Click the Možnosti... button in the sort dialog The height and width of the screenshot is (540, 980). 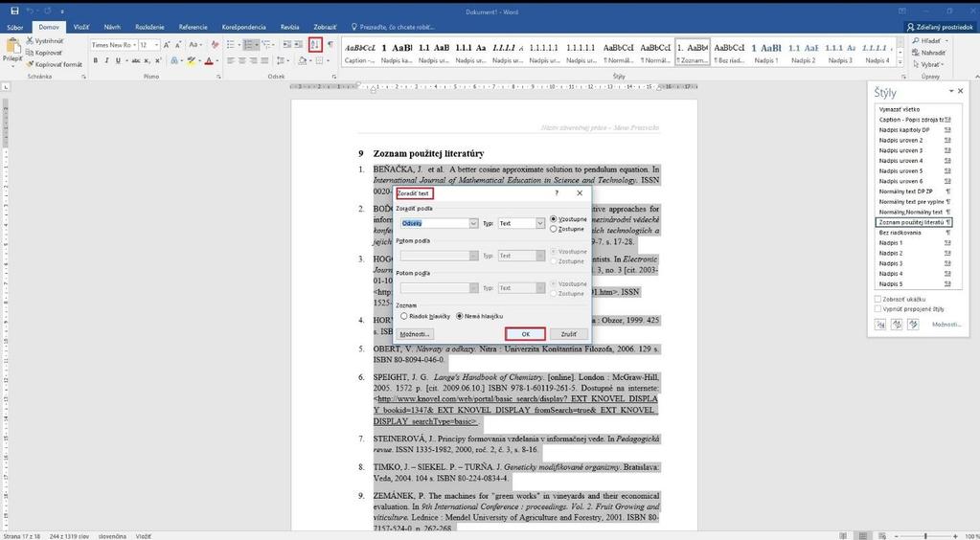(415, 334)
